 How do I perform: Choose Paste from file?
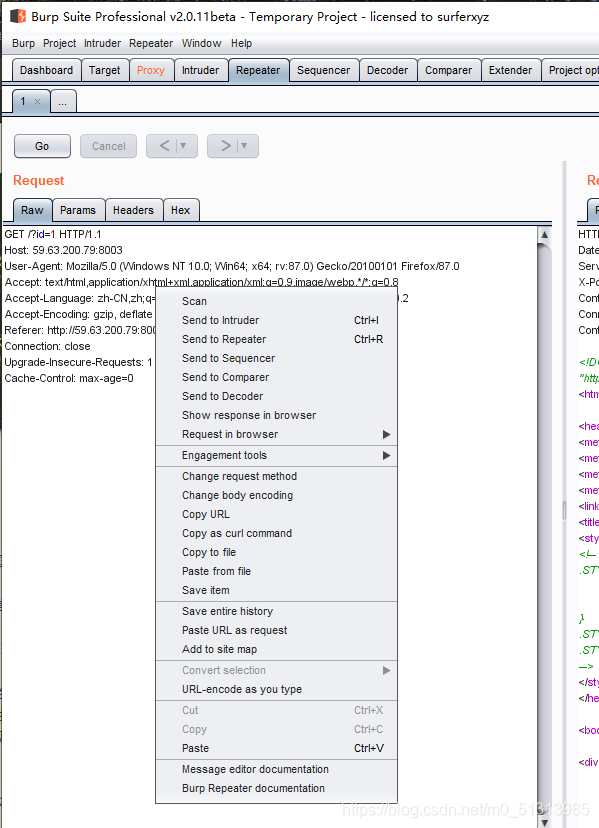(276, 571)
